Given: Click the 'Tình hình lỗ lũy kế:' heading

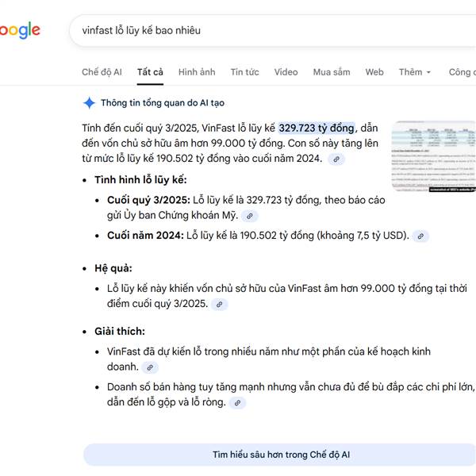Looking at the screenshot, I should pos(140,180).
